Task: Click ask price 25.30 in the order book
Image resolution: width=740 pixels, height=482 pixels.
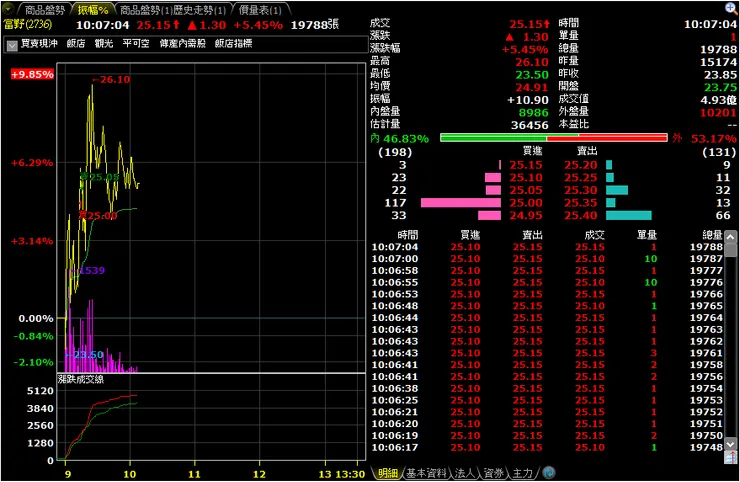Action: pos(580,190)
